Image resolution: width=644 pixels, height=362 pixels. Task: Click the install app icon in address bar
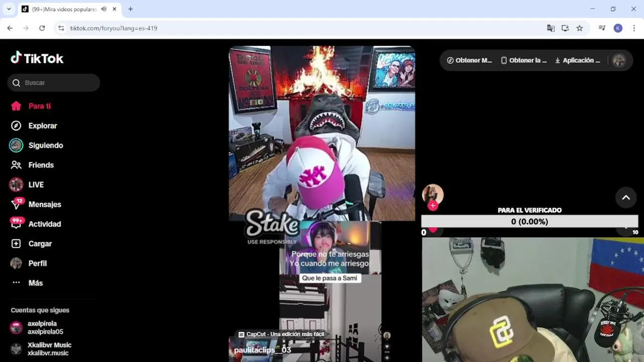point(565,28)
